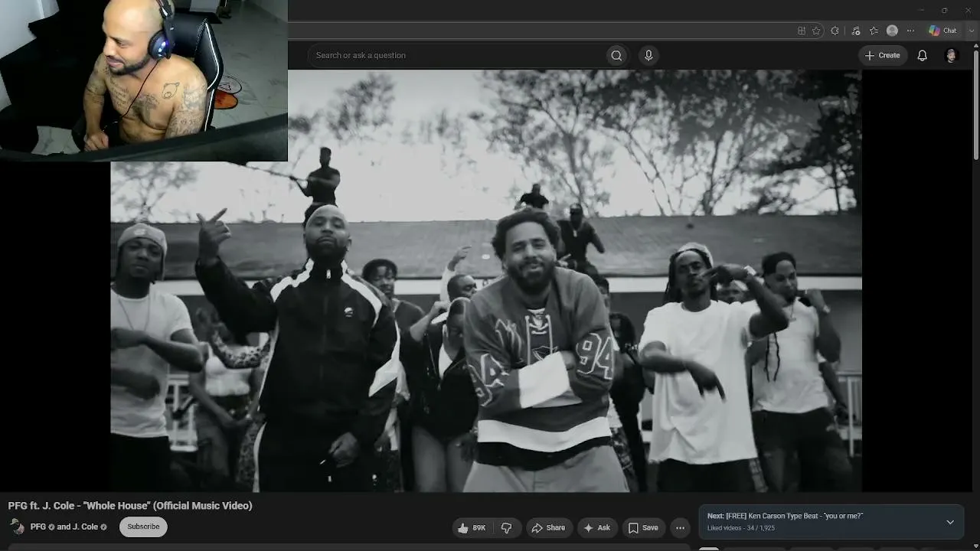980x551 pixels.
Task: Open the browser favorites list
Action: coord(874,31)
